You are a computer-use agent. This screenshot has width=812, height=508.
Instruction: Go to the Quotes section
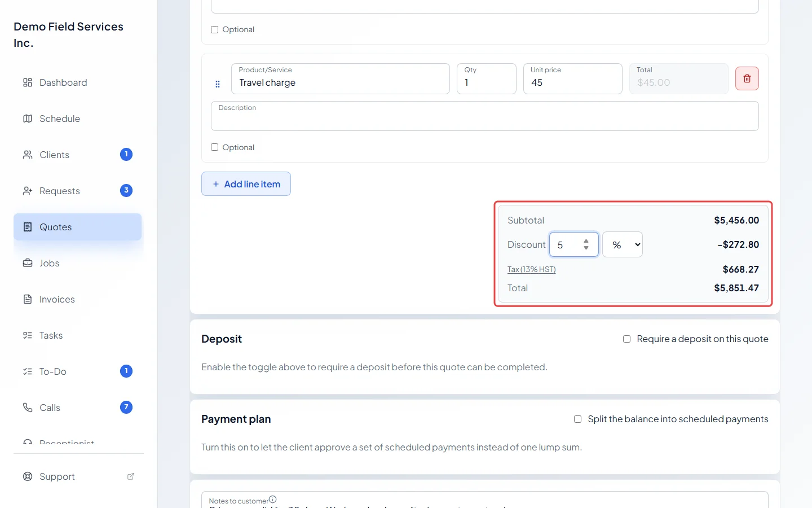point(78,227)
